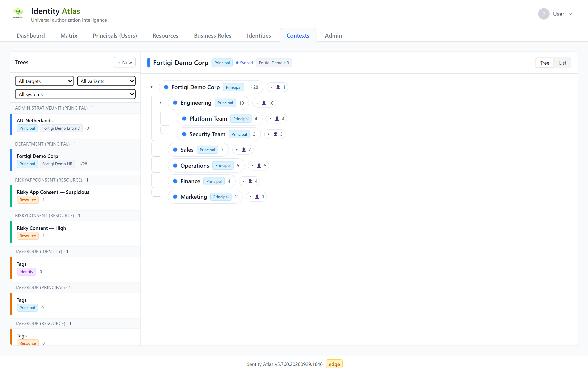
Task: Click the Fortigi Demo HR header badge
Action: tap(274, 63)
